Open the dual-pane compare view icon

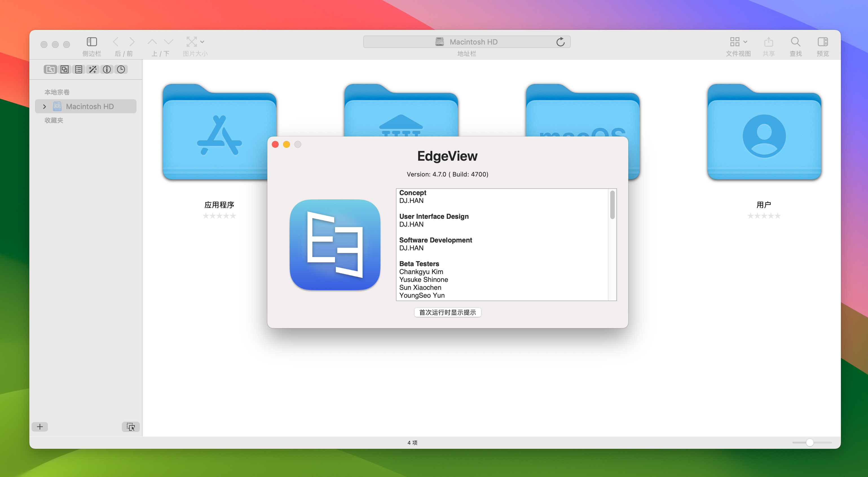pos(64,69)
